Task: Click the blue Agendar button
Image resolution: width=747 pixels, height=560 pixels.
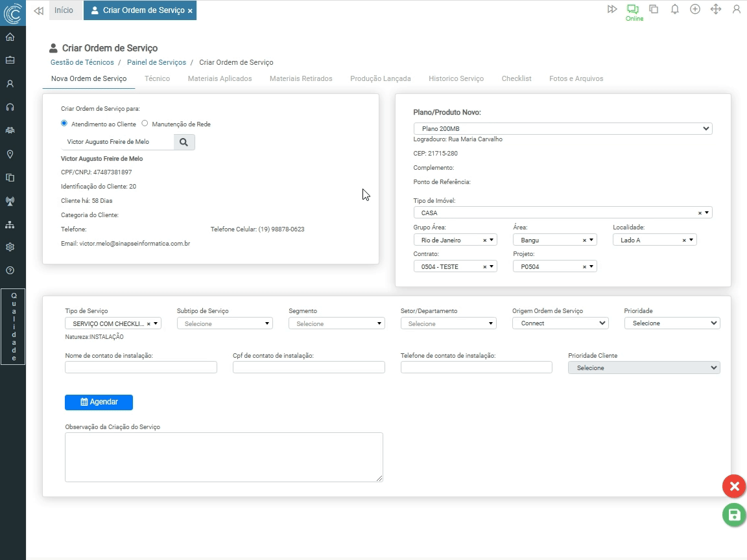Action: 99,402
